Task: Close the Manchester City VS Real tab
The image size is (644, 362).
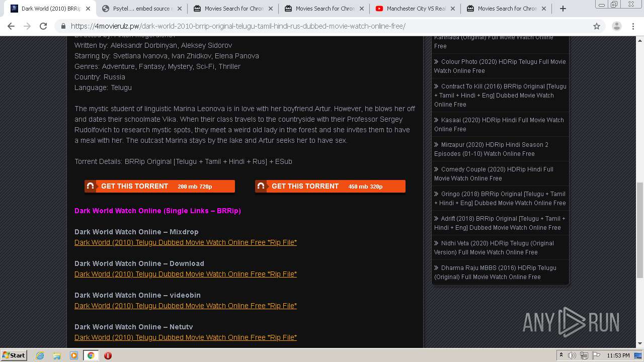Action: pyautogui.click(x=453, y=9)
